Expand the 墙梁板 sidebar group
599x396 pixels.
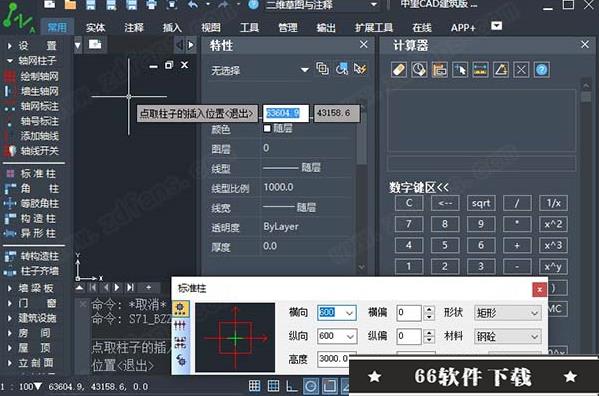[x=31, y=288]
